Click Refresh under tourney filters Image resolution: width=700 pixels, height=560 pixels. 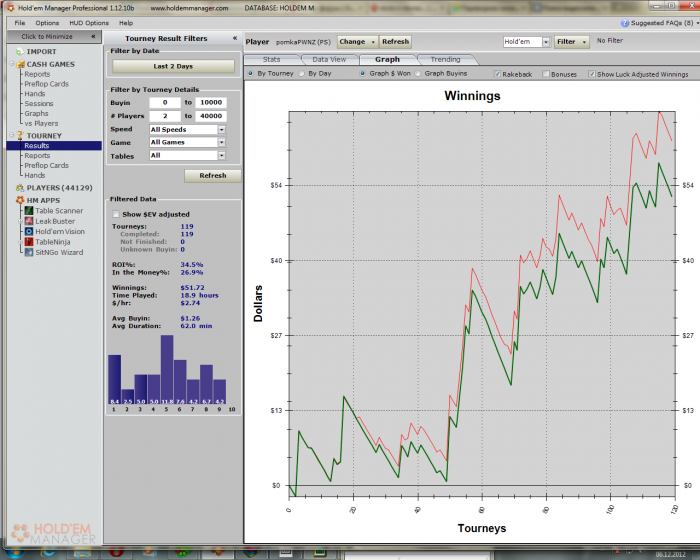(x=212, y=176)
